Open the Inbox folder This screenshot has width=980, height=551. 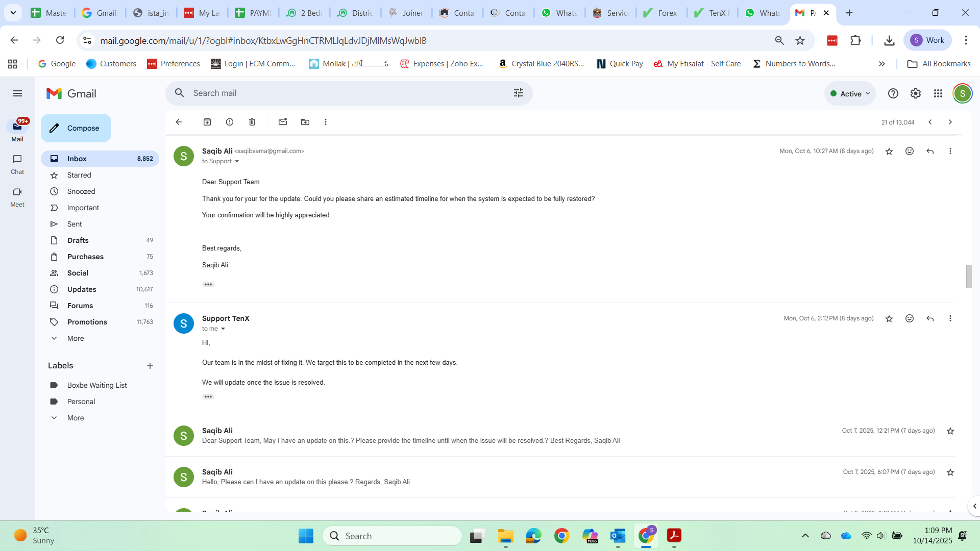[x=77, y=159]
